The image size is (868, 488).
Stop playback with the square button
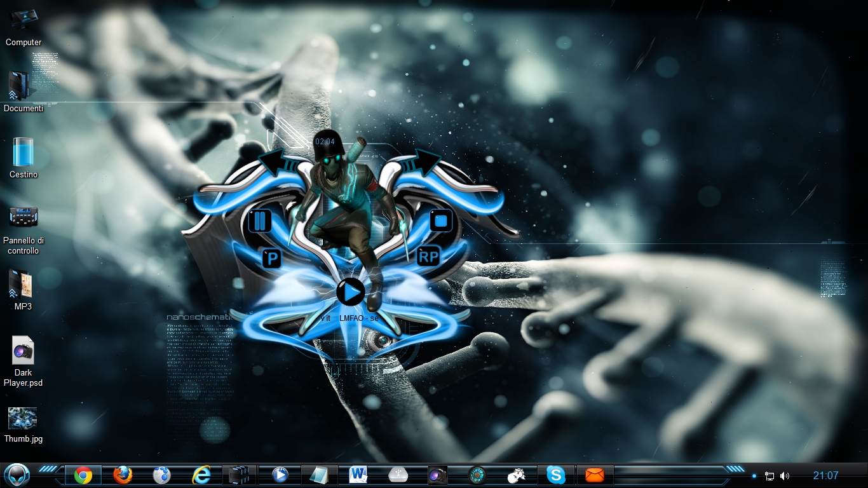coord(440,220)
